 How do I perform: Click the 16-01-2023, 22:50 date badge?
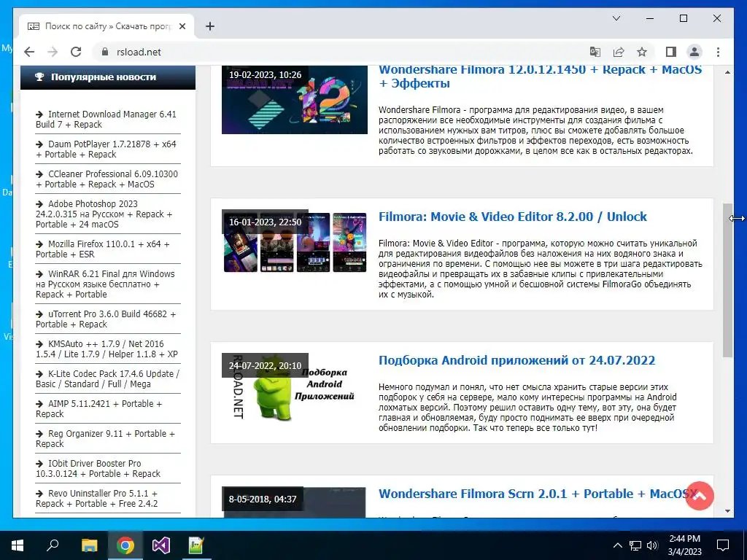point(266,222)
